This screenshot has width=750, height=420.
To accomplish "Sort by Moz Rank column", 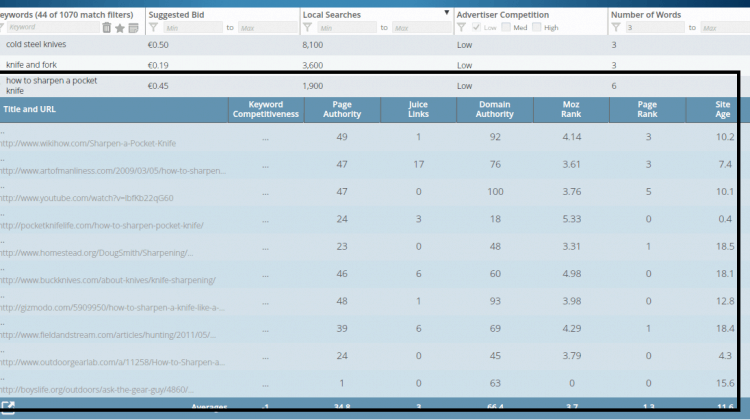I will pyautogui.click(x=571, y=109).
